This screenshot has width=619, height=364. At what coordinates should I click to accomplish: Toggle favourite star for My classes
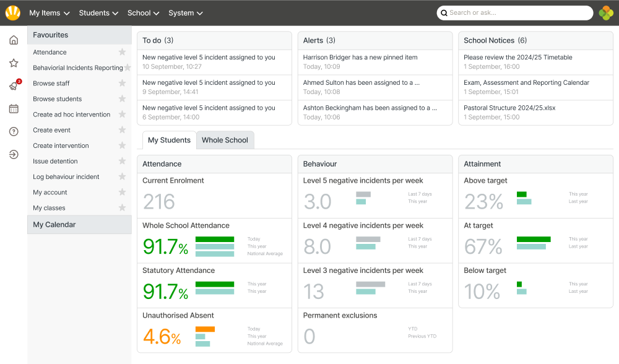click(122, 208)
